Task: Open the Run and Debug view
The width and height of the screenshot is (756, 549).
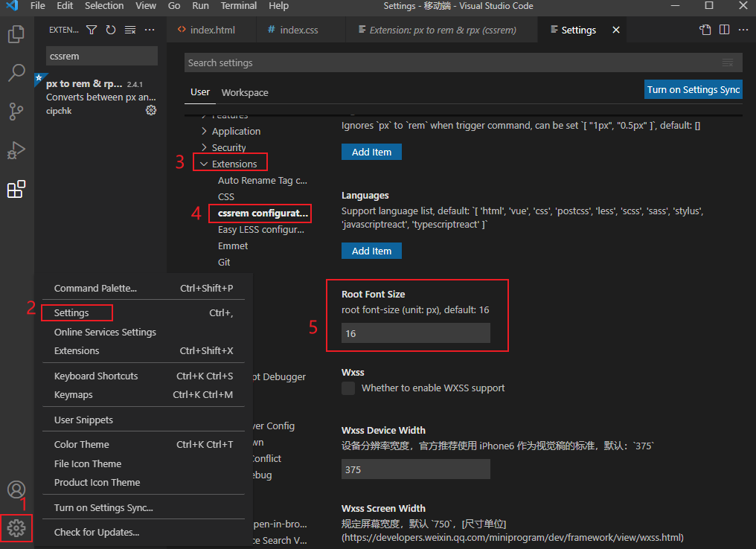Action: click(16, 150)
